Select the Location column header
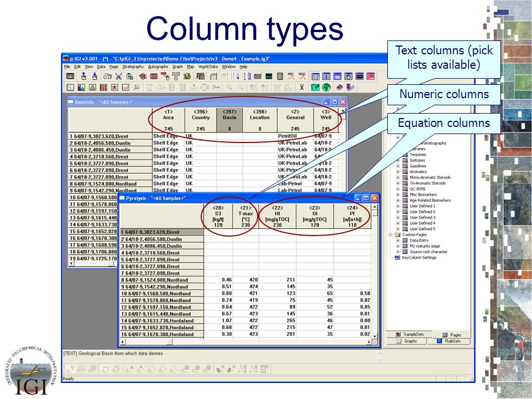 point(260,120)
